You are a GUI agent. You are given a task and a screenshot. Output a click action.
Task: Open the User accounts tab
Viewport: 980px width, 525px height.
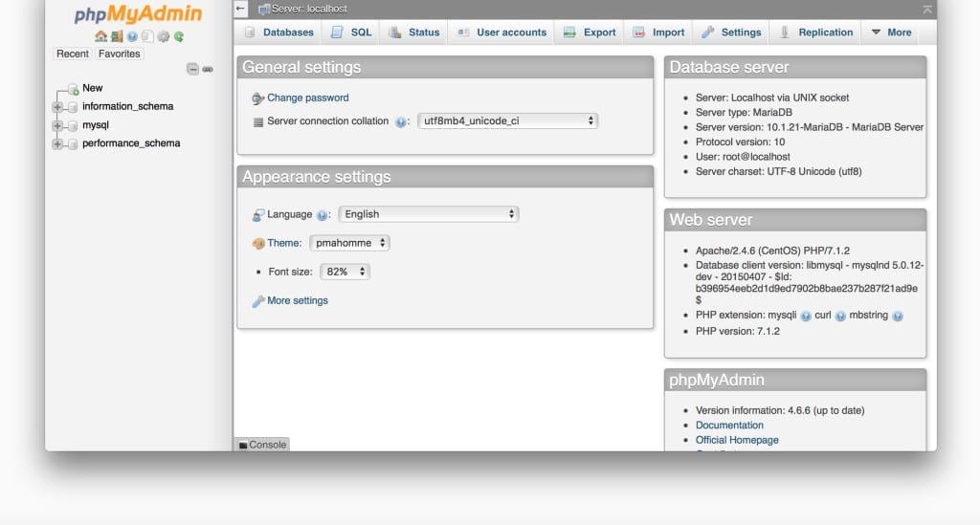coord(501,33)
